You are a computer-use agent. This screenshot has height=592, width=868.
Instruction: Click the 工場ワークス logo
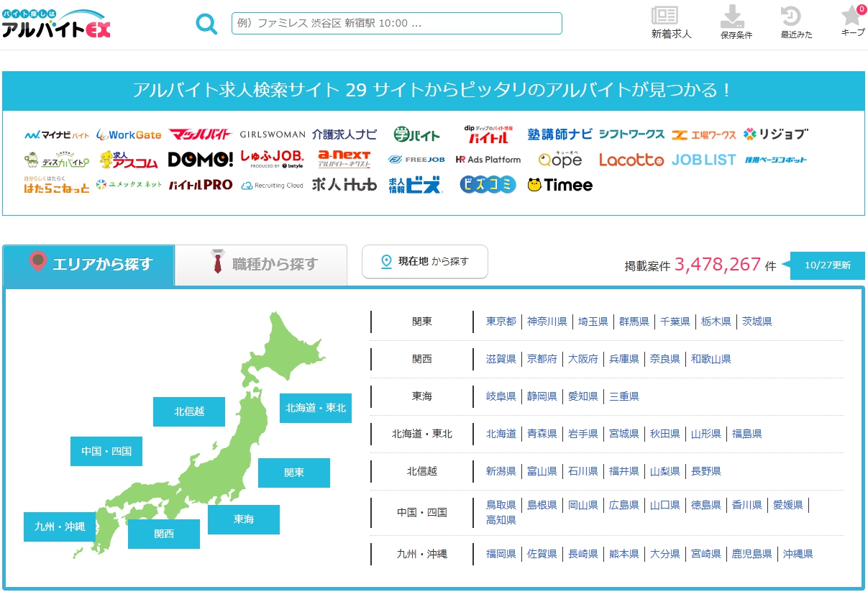704,135
